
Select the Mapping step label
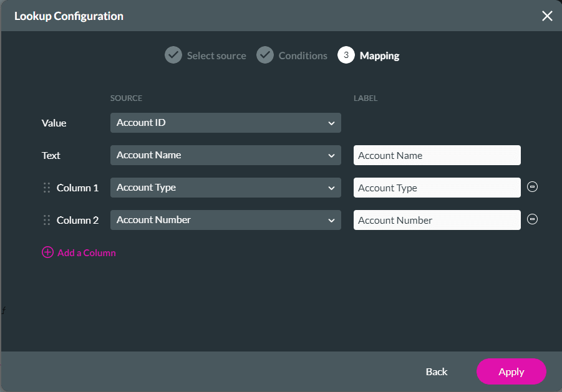coord(379,55)
